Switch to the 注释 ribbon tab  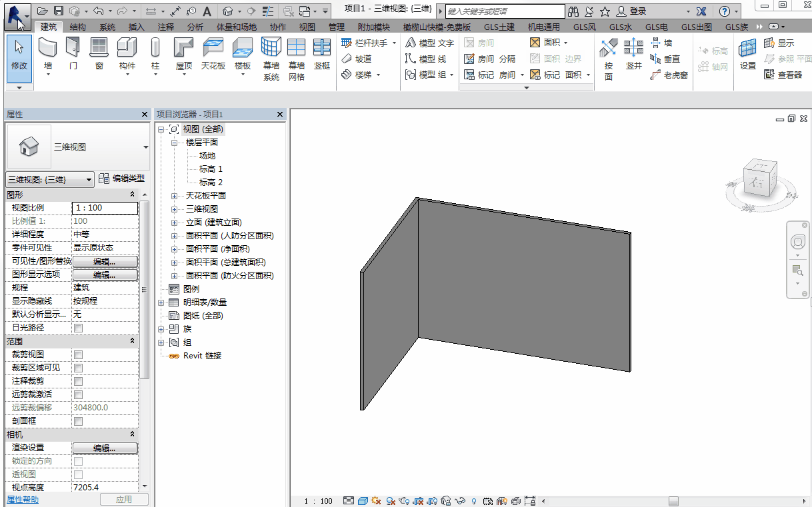tap(165, 27)
